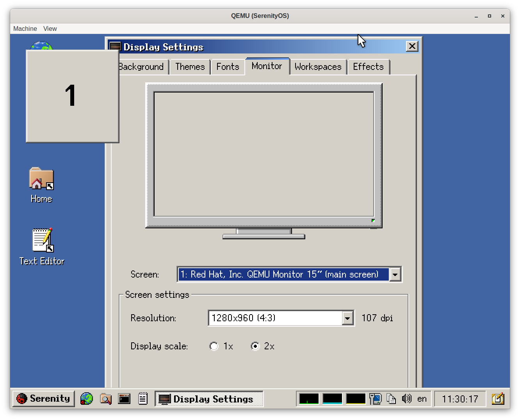Image resolution: width=520 pixels, height=420 pixels.
Task: Open File Manager from the taskbar folder icon
Action: [105, 399]
